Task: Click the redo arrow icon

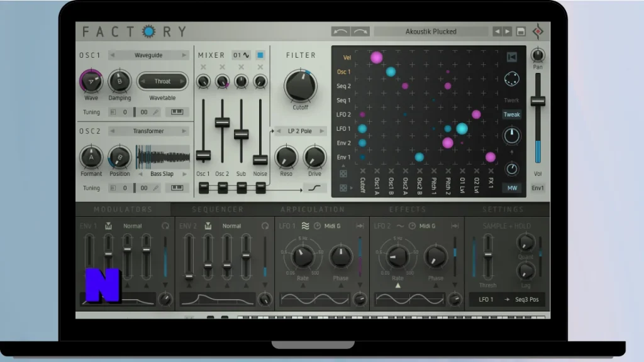Action: (360, 31)
